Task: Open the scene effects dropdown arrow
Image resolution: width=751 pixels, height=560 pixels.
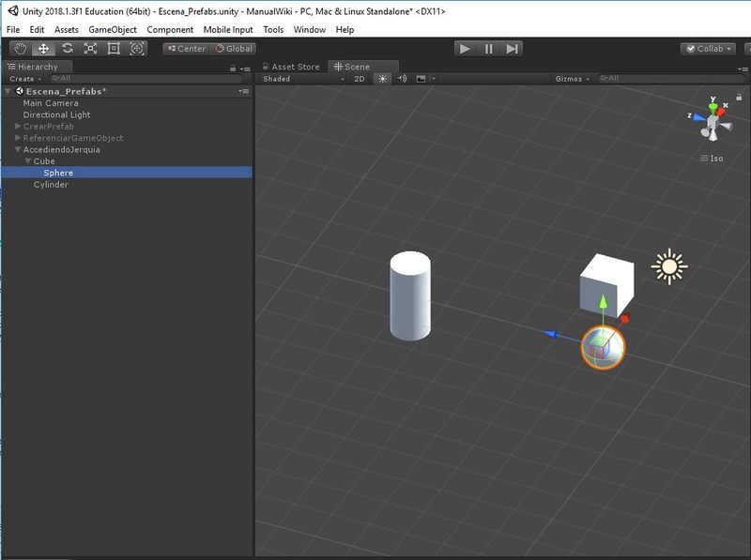Action: pos(433,79)
